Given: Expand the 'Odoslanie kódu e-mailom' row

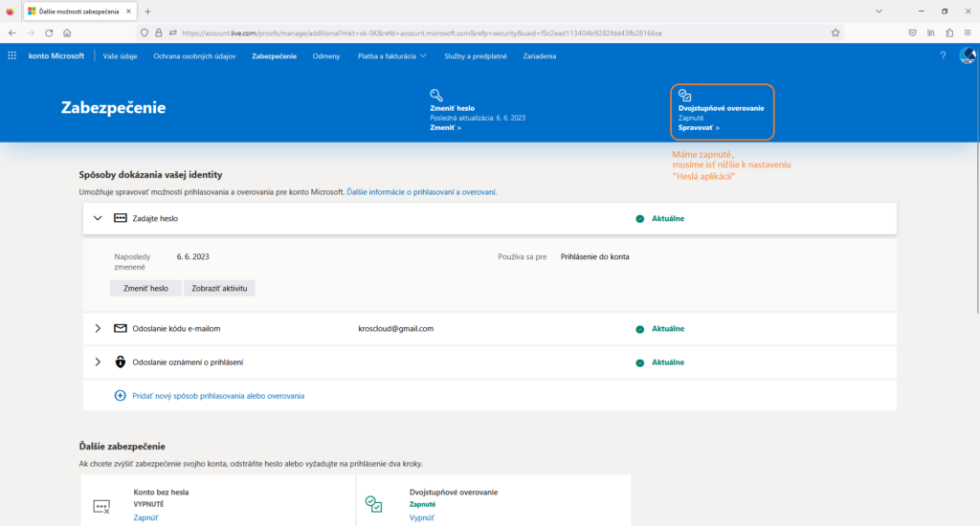Looking at the screenshot, I should pos(98,329).
